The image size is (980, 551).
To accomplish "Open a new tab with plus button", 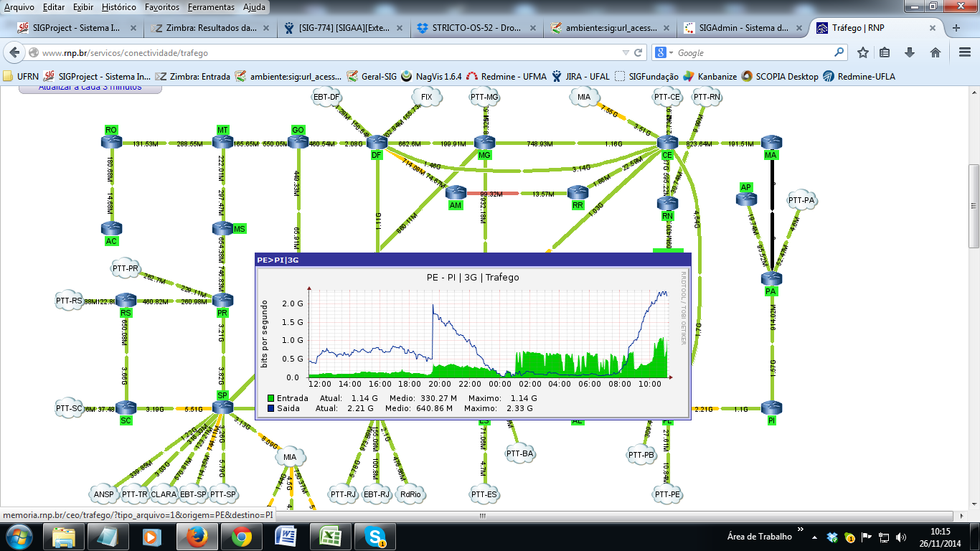I will (956, 28).
